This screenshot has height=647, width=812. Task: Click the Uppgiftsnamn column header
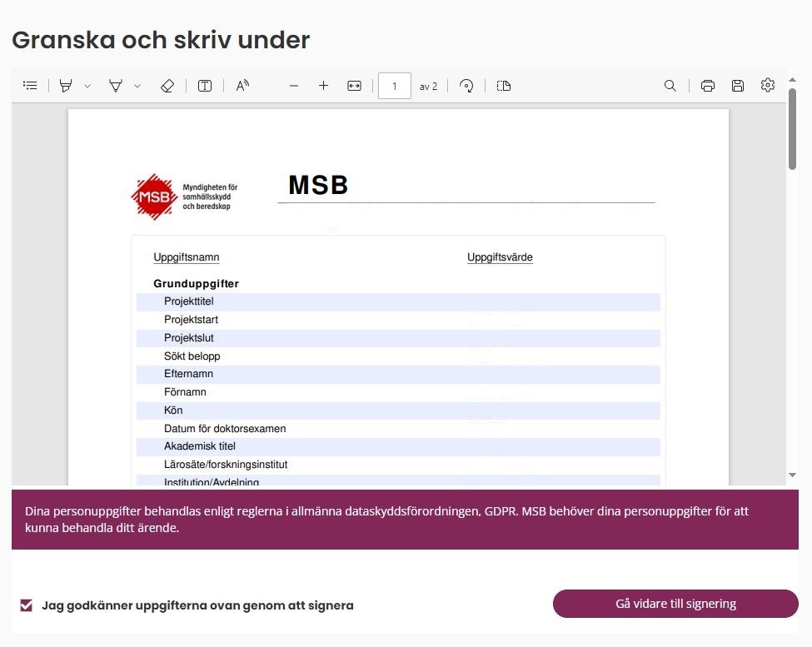(x=187, y=257)
